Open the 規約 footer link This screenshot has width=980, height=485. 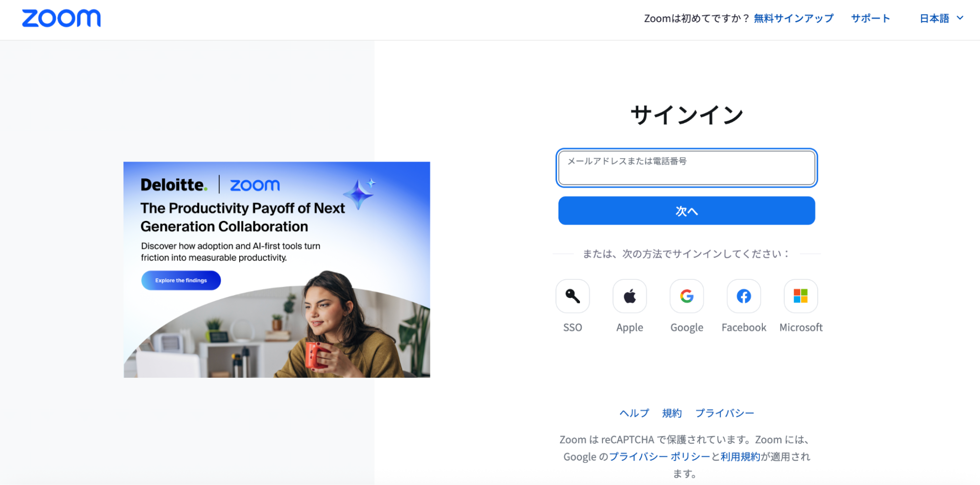tap(672, 413)
